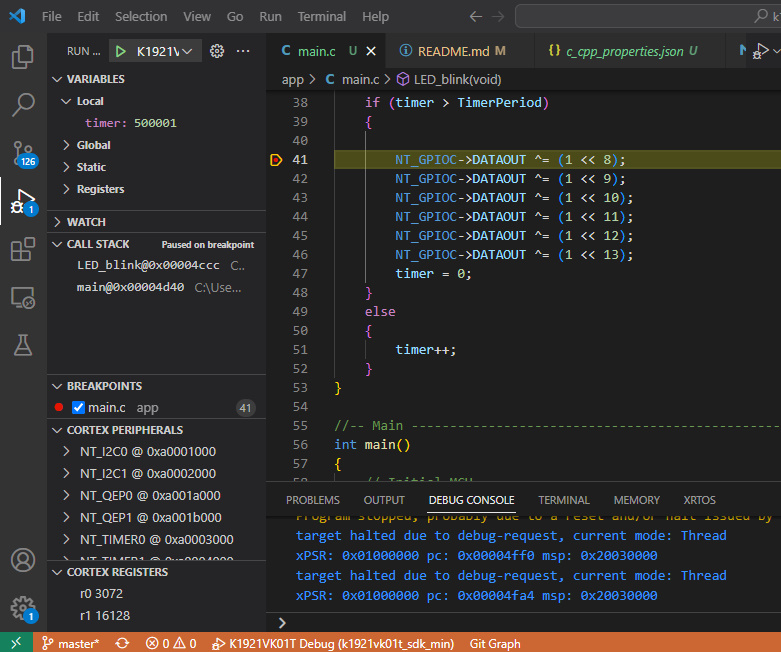Open the Remote Explorer icon
Viewport: 781px width, 652px height.
(x=22, y=297)
